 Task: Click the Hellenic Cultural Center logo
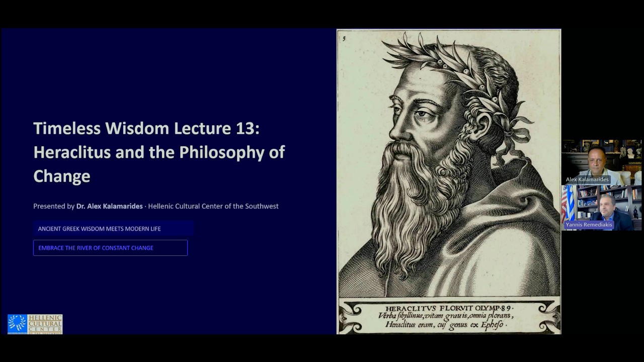(35, 324)
